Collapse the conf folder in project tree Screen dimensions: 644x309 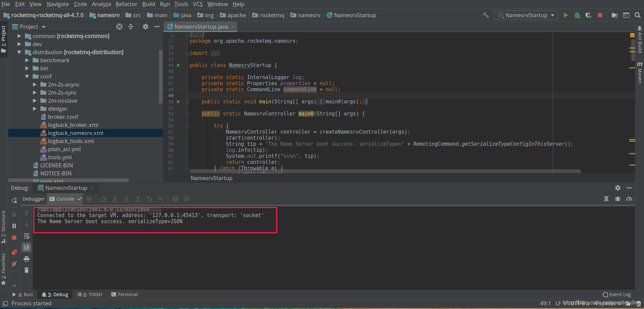[x=27, y=76]
